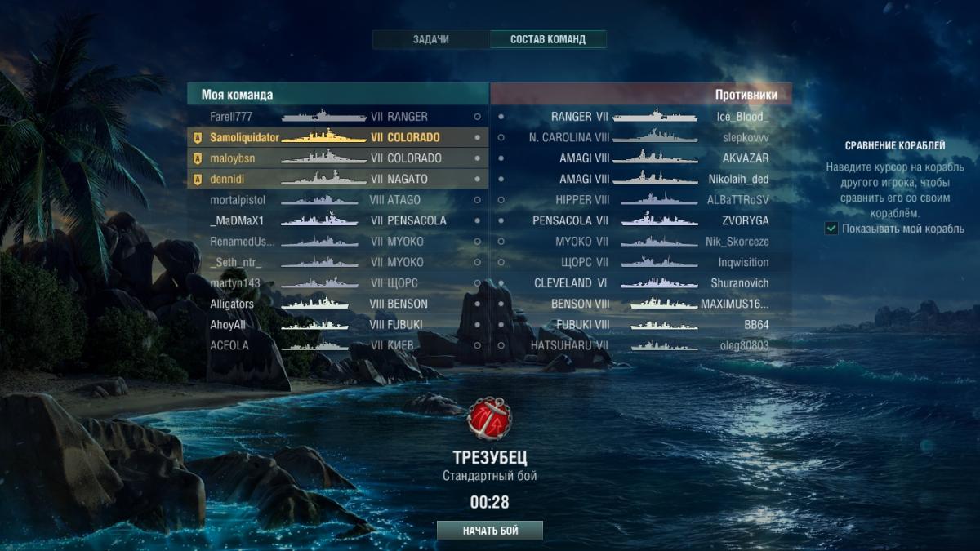This screenshot has width=980, height=551.
Task: Click the status dot beside enemy Ranger VII
Action: (x=501, y=117)
